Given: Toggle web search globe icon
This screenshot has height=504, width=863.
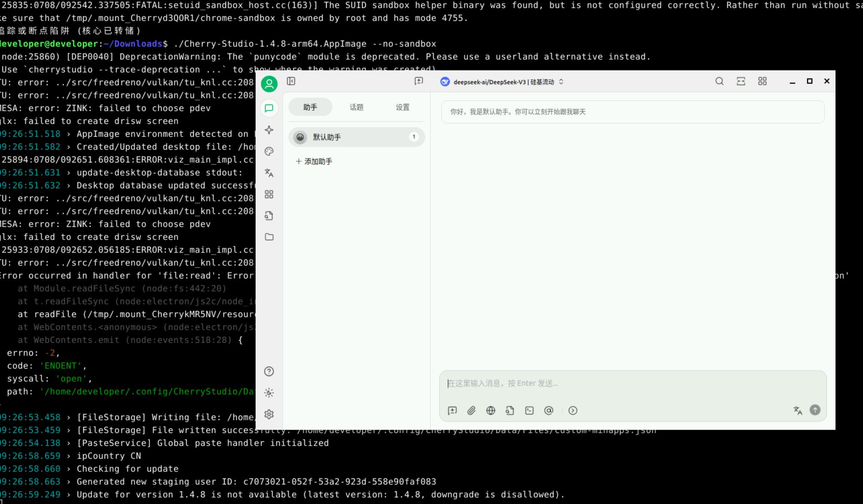Looking at the screenshot, I should (491, 410).
